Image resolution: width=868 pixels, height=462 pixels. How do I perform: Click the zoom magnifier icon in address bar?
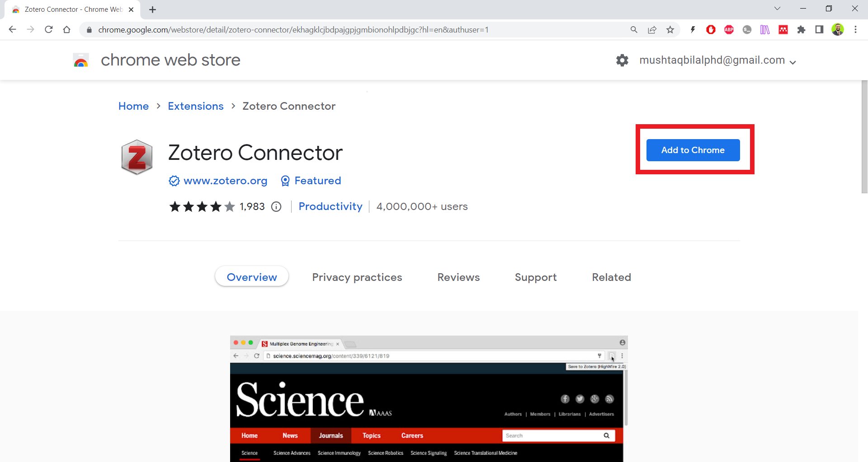click(x=634, y=30)
